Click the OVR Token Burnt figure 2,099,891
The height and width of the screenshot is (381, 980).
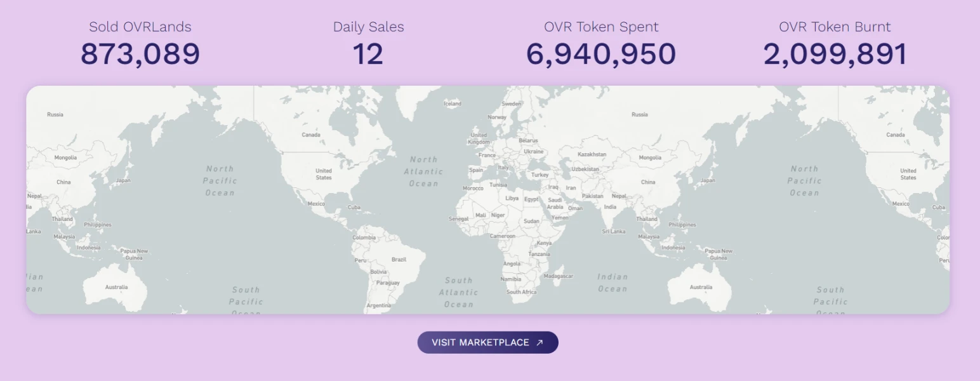click(835, 54)
